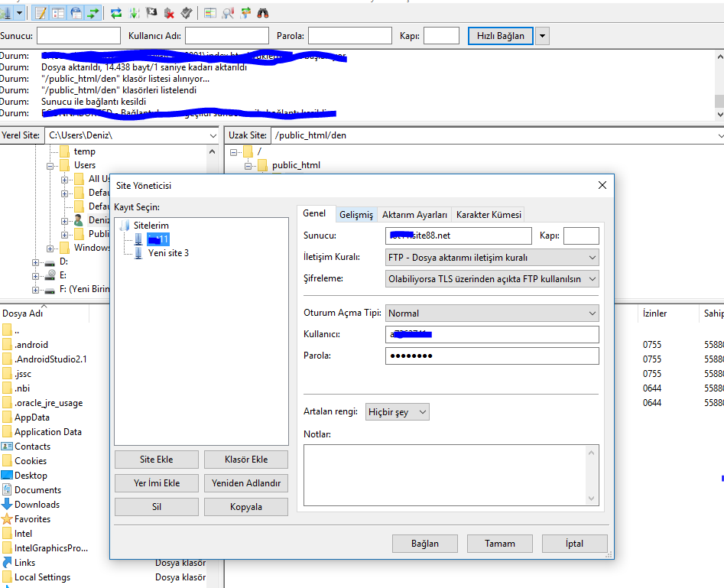Viewport: 724px width, 588px height.
Task: Open the Karakter Kümesi tab
Action: point(489,215)
